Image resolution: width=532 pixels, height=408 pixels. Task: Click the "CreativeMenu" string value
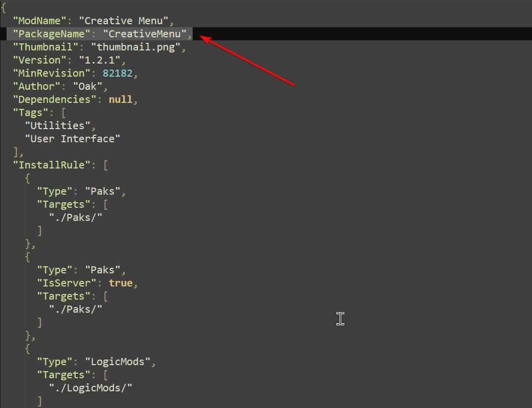144,34
